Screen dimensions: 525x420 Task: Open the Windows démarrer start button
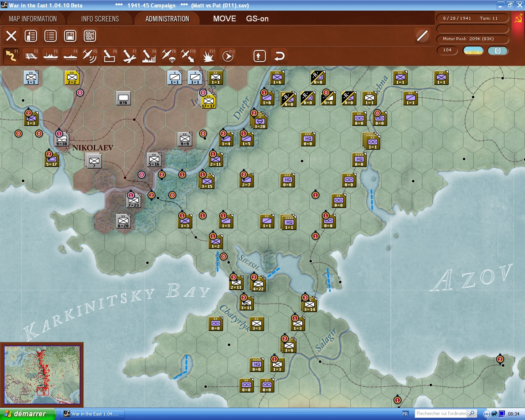tap(28, 414)
